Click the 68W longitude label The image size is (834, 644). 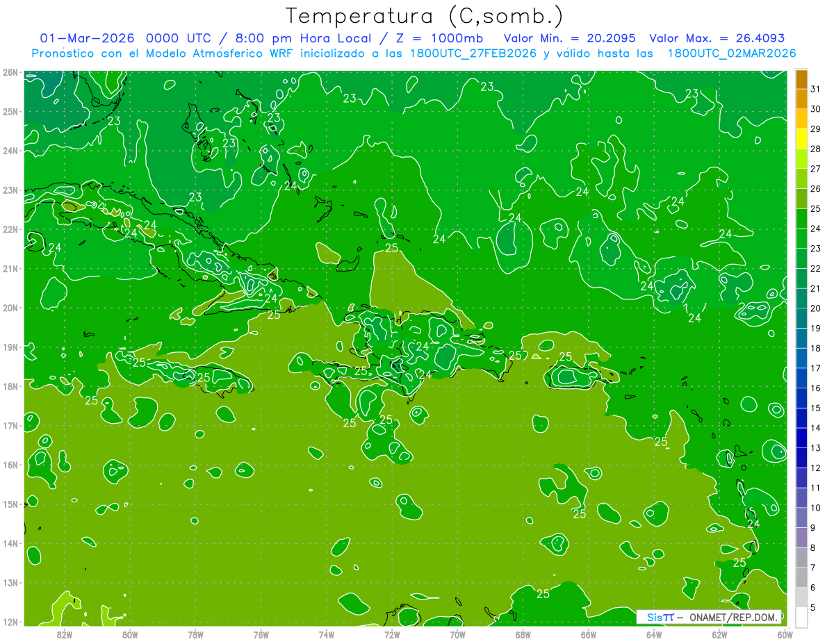(x=523, y=634)
